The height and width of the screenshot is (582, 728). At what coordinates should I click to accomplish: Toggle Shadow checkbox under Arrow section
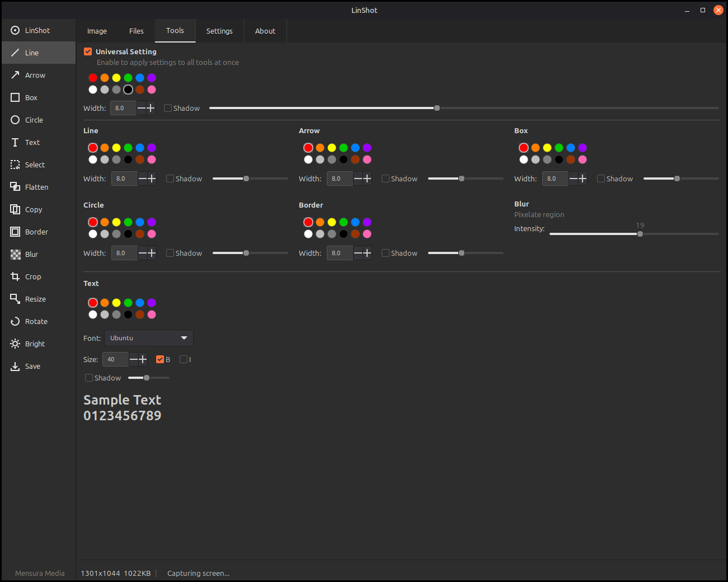coord(386,179)
